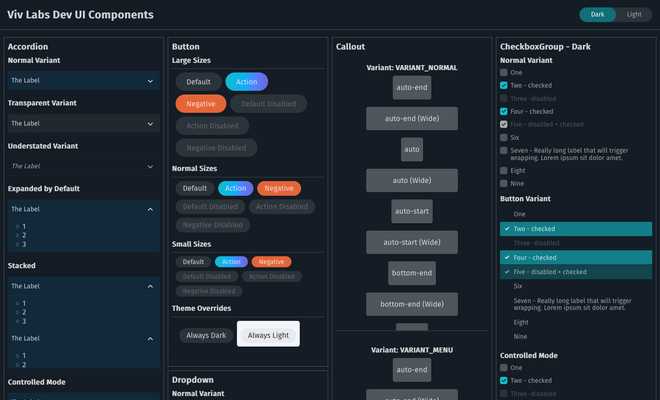660x400 pixels.
Task: Click the small Default button
Action: pos(193,262)
